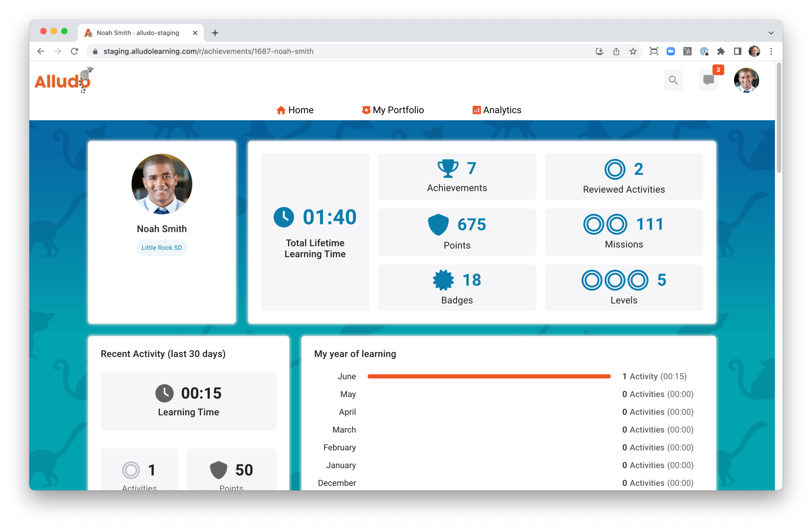Close the Noah Smith browser tab
812x529 pixels.
click(x=195, y=33)
